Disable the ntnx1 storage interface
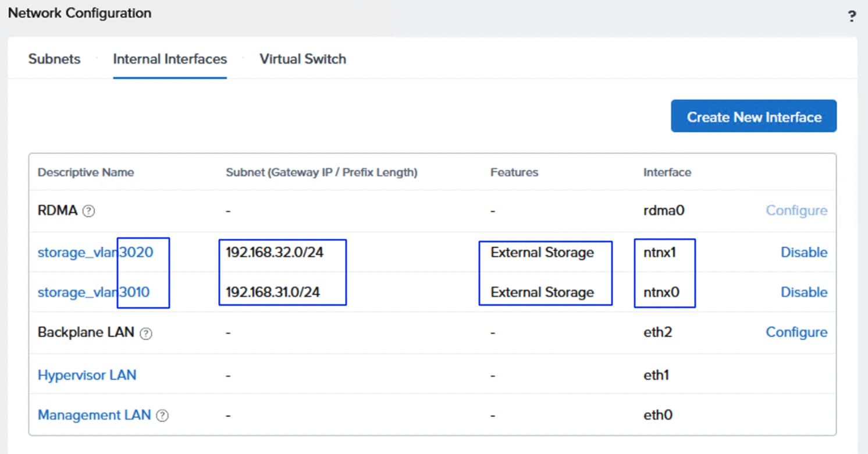The image size is (868, 454). pyautogui.click(x=803, y=253)
